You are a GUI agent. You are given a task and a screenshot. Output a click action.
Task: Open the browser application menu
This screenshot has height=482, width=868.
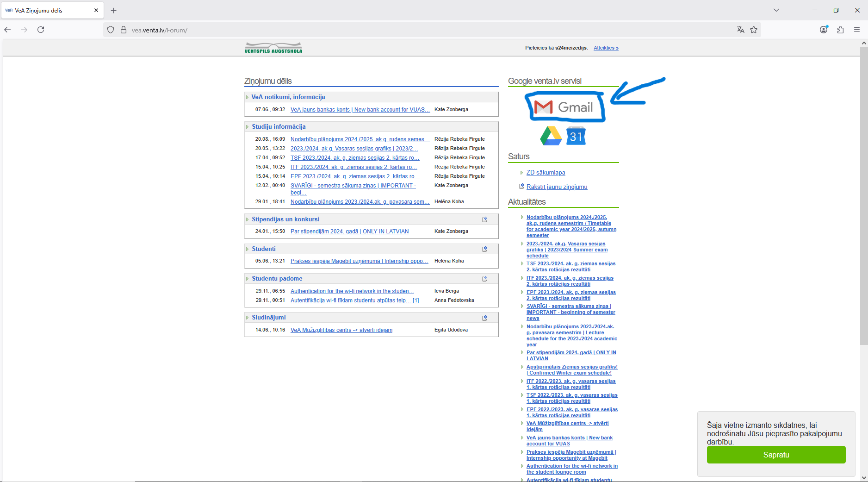point(857,30)
